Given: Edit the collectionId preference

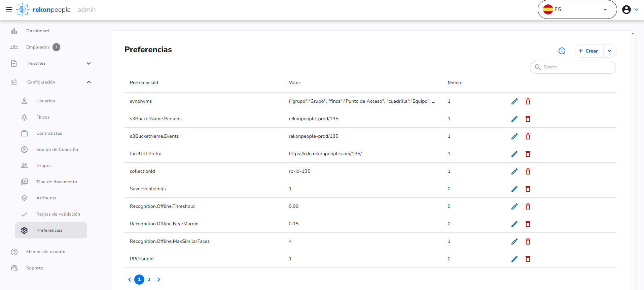Looking at the screenshot, I should (514, 171).
